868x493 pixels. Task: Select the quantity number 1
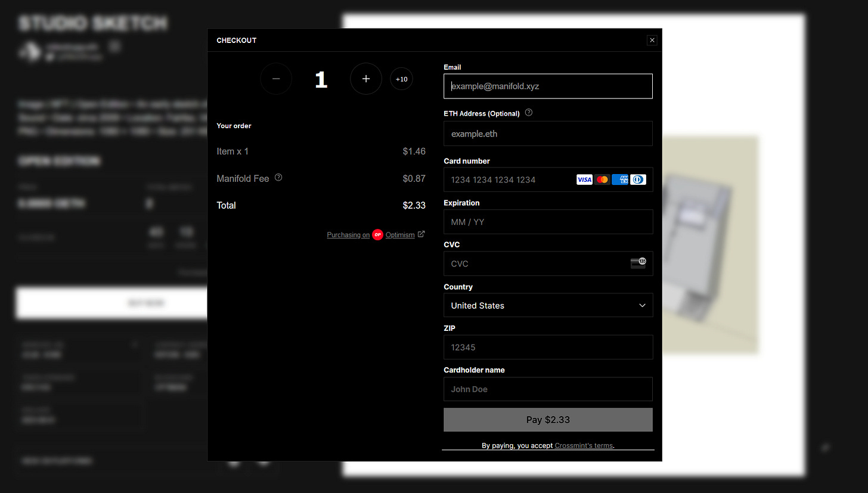pyautogui.click(x=321, y=80)
